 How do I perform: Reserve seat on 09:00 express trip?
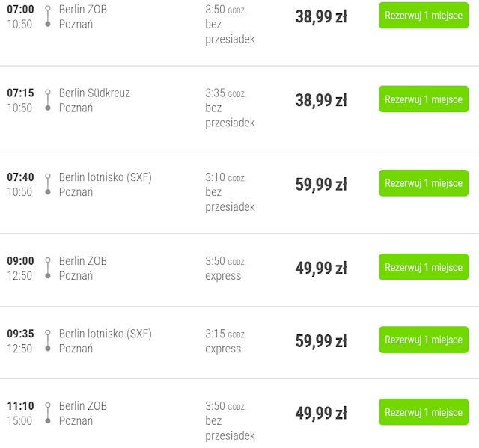[424, 267]
